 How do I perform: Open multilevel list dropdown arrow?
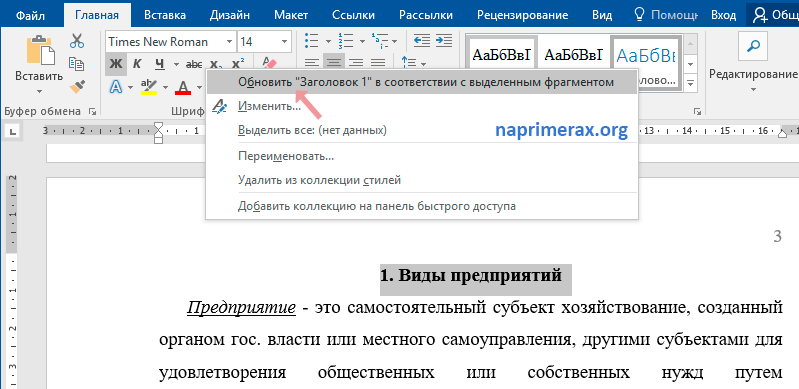tap(395, 41)
